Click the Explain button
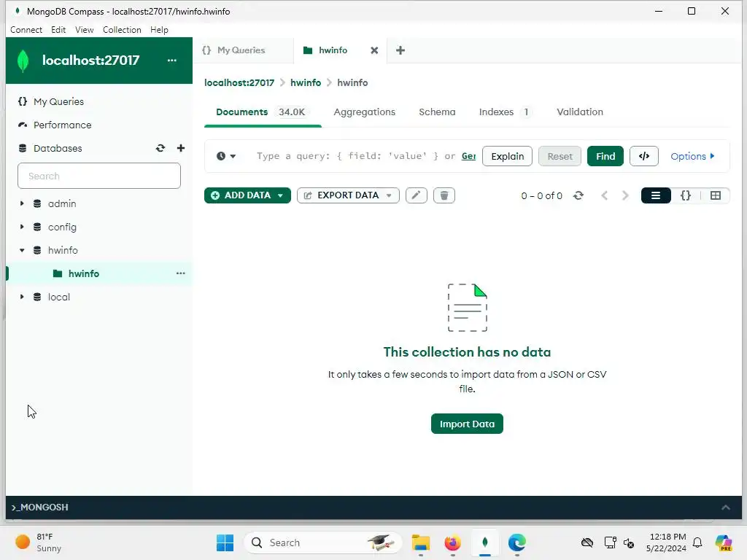Image resolution: width=747 pixels, height=560 pixels. pos(507,156)
